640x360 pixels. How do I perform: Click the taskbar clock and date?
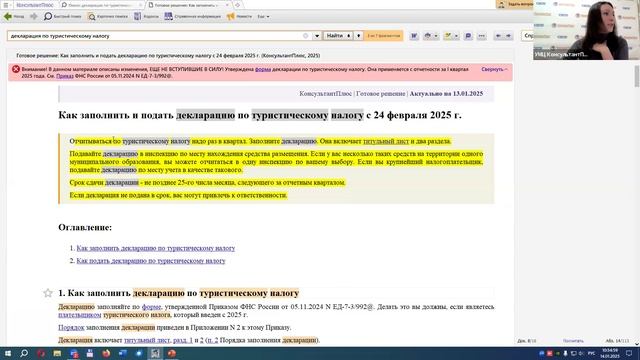(x=610, y=353)
